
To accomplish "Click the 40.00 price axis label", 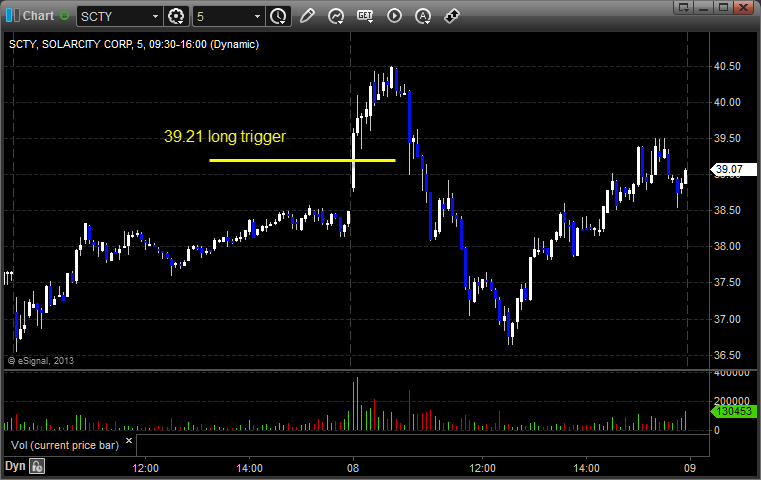I will click(727, 102).
